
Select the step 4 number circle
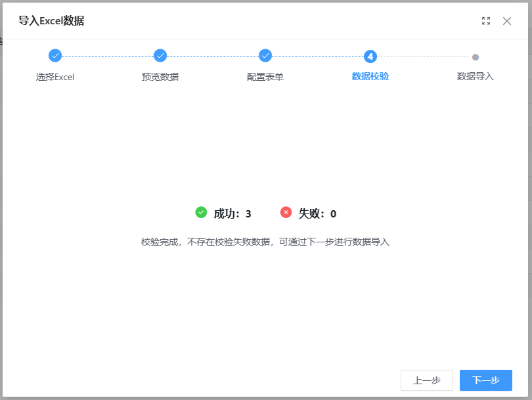pyautogui.click(x=370, y=56)
